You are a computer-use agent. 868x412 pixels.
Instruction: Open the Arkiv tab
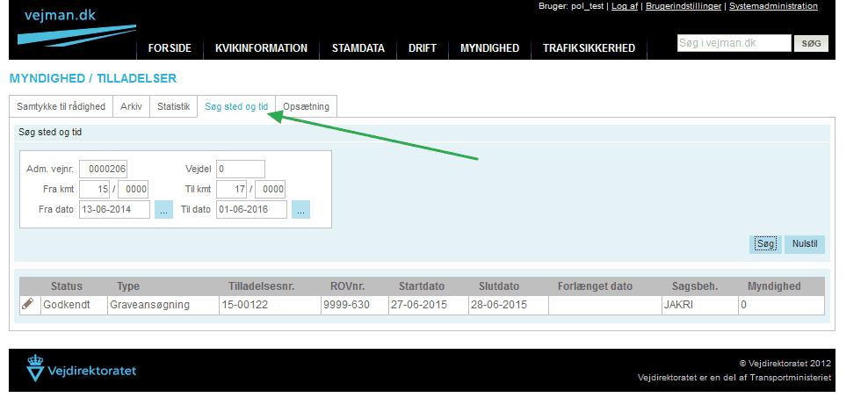[x=131, y=106]
